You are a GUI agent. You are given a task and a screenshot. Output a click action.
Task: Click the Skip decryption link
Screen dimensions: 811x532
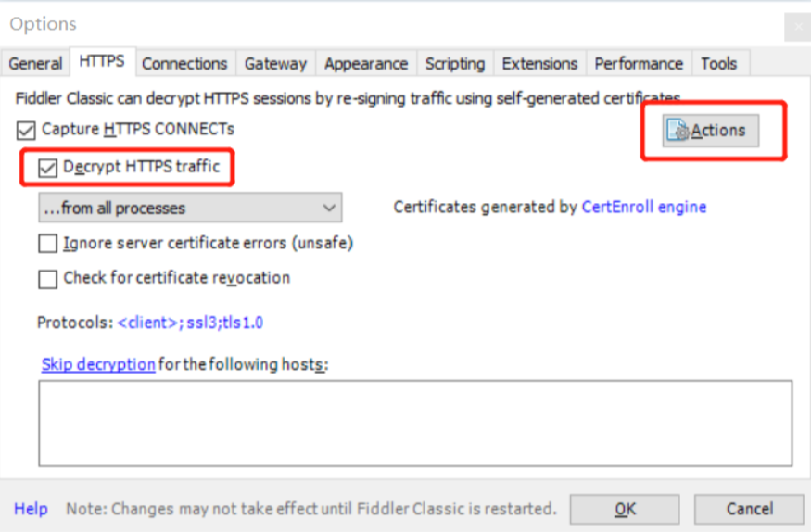(x=98, y=364)
